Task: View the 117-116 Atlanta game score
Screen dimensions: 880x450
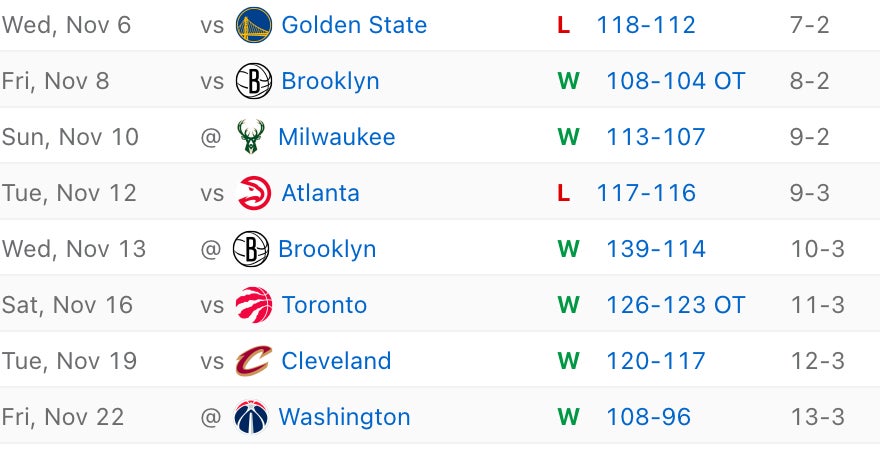Action: 646,193
